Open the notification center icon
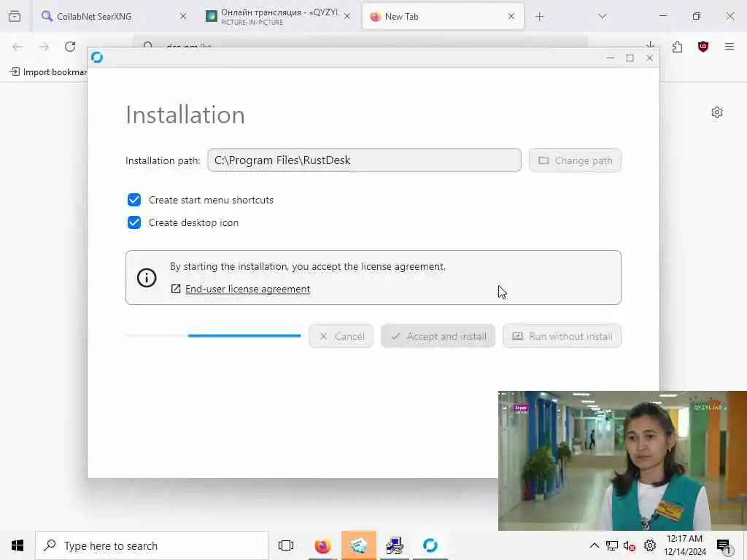This screenshot has height=560, width=747. coord(724,546)
